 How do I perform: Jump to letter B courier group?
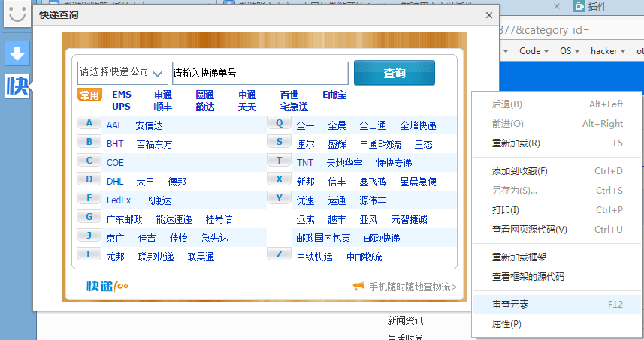[x=89, y=142]
